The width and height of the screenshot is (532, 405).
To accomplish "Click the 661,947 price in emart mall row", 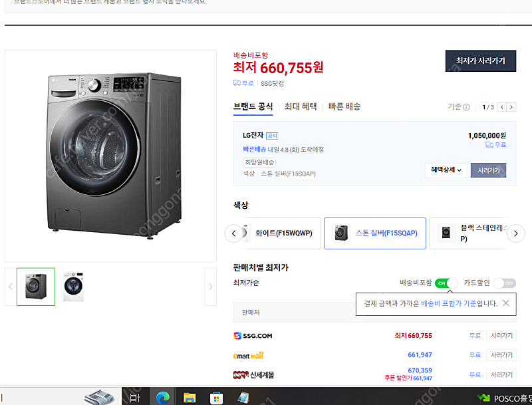I will 420,355.
